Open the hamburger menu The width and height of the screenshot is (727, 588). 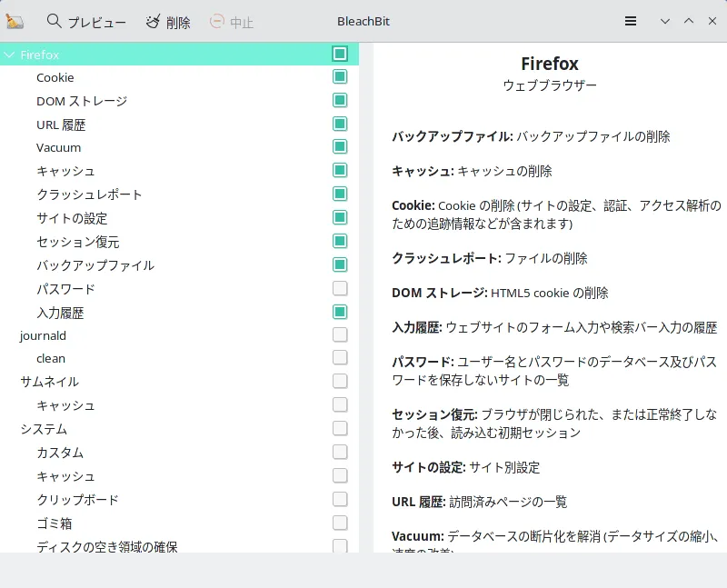pos(631,21)
